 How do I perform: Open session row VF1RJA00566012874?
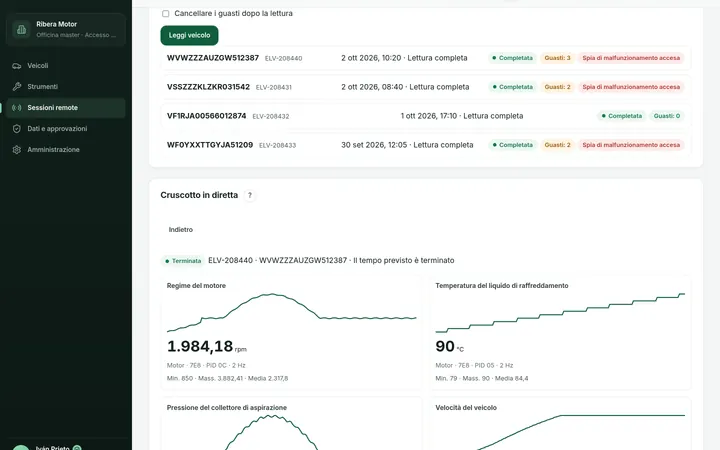coord(426,116)
